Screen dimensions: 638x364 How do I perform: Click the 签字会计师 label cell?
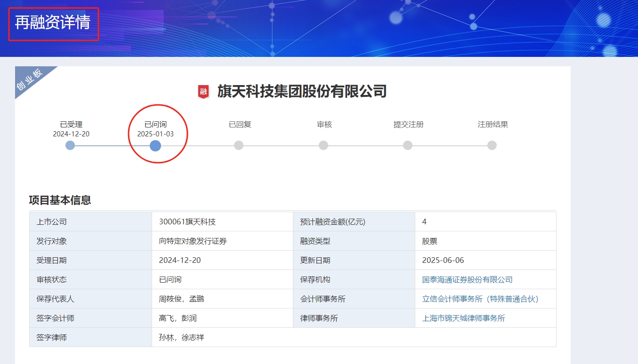click(x=90, y=318)
